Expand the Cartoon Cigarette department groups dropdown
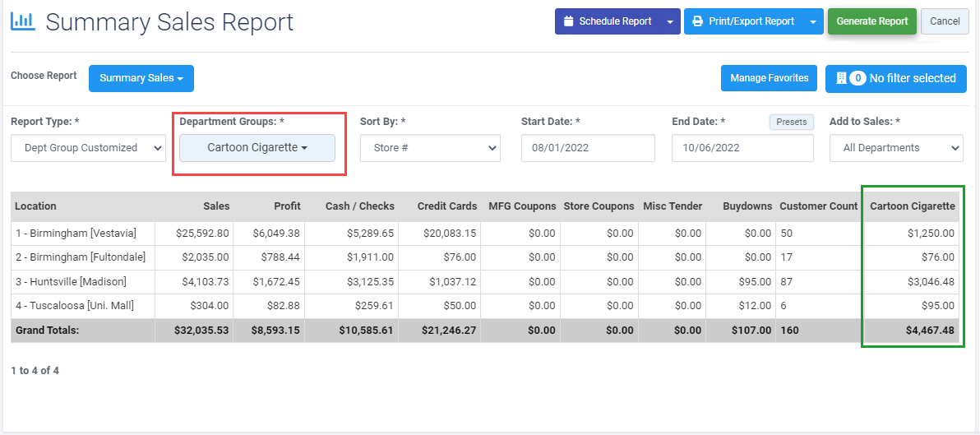Image resolution: width=980 pixels, height=435 pixels. pos(257,148)
